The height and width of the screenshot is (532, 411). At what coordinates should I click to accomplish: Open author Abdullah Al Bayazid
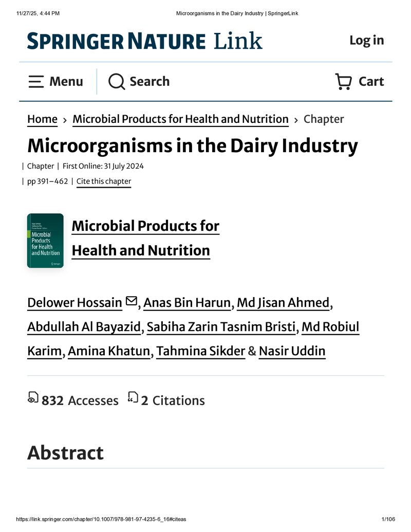pos(84,327)
